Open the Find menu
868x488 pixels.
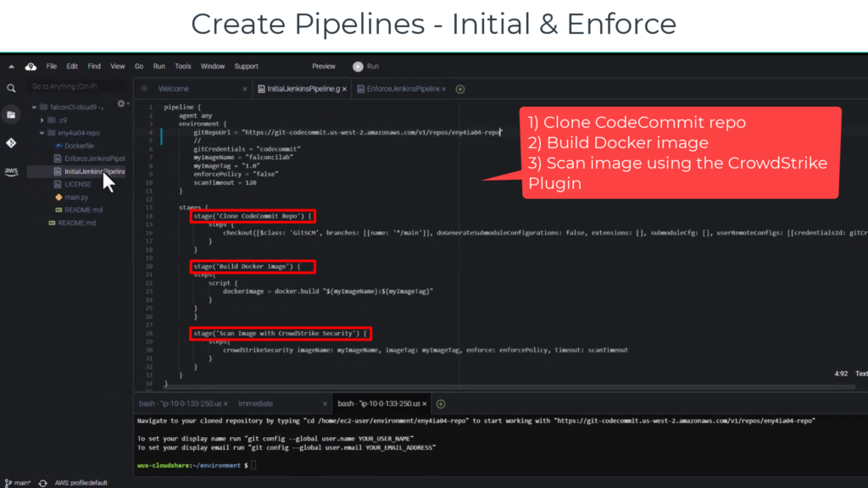[x=94, y=66]
